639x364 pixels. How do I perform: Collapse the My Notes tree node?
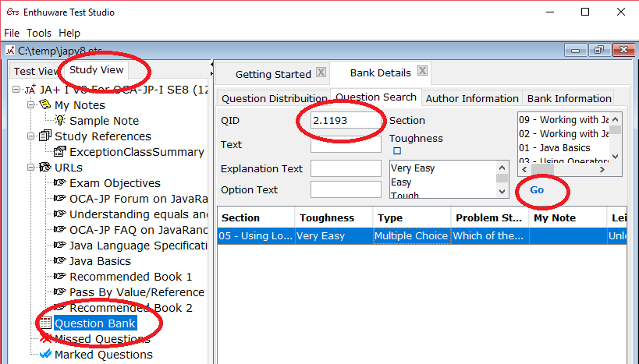click(30, 105)
